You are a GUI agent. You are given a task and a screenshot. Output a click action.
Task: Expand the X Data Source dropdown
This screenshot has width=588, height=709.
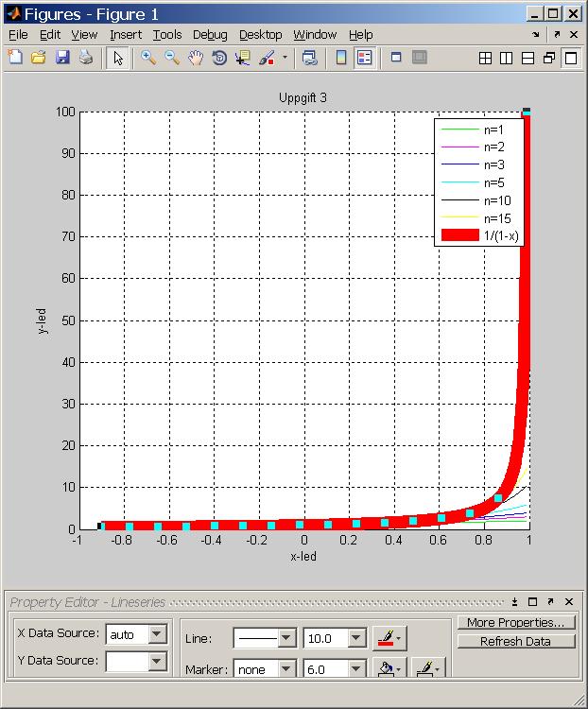[157, 634]
